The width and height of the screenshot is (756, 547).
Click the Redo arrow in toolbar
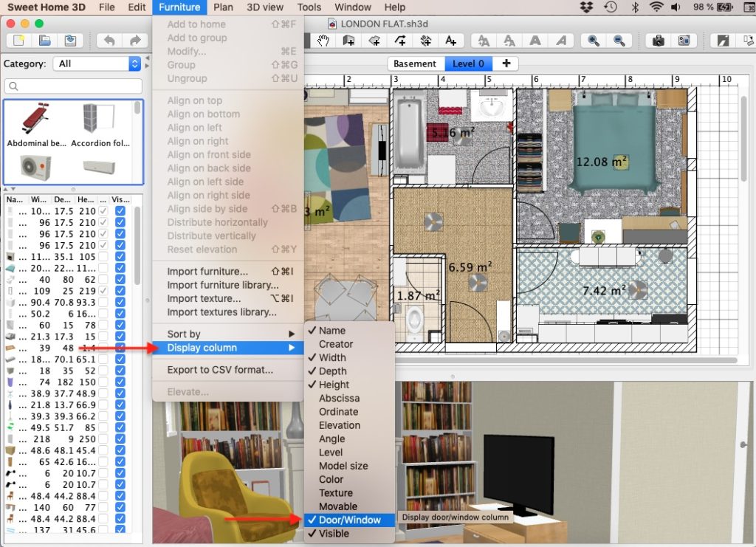[x=134, y=41]
